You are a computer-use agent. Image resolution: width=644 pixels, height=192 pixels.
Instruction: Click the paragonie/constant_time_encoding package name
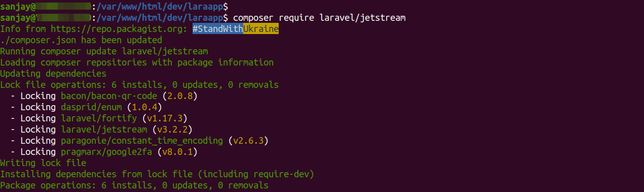point(142,140)
